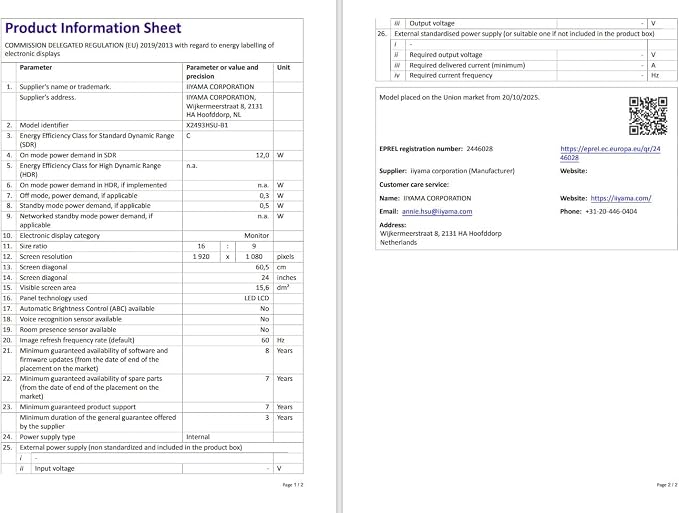Open the iiyama.com website link
Screen dimensions: 679x513
coord(621,198)
